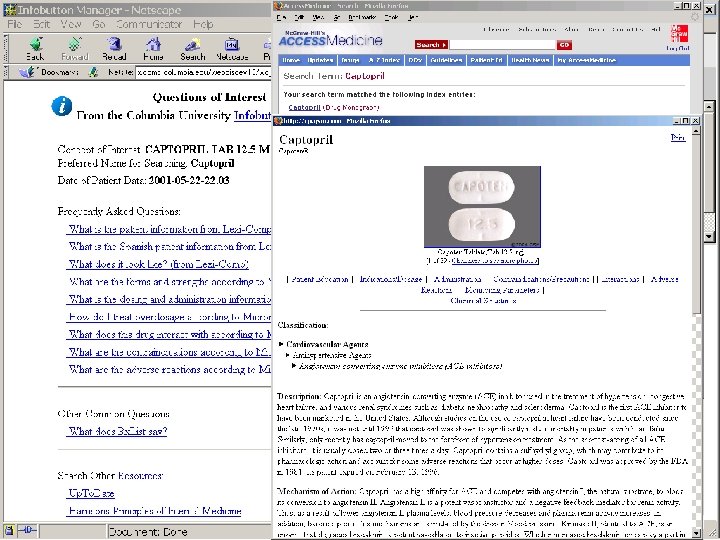Viewport: 720px width, 540px height.
Task: Open Edit menu in Netscape
Action: click(x=41, y=24)
